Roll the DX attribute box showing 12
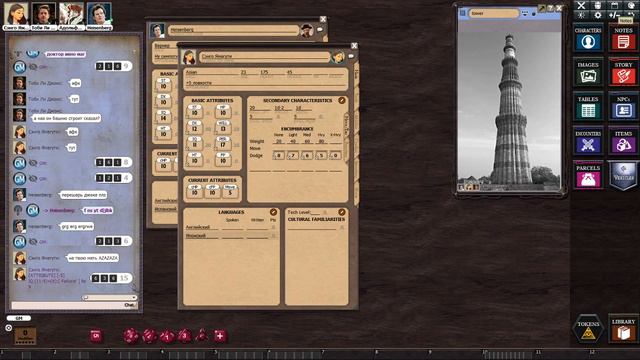This screenshot has height=360, width=640. (x=195, y=128)
